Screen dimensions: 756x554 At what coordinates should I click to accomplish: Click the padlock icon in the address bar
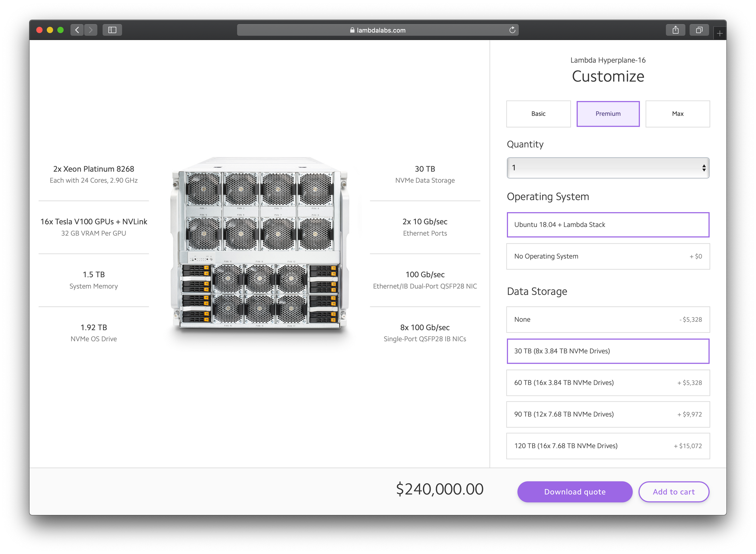click(352, 30)
